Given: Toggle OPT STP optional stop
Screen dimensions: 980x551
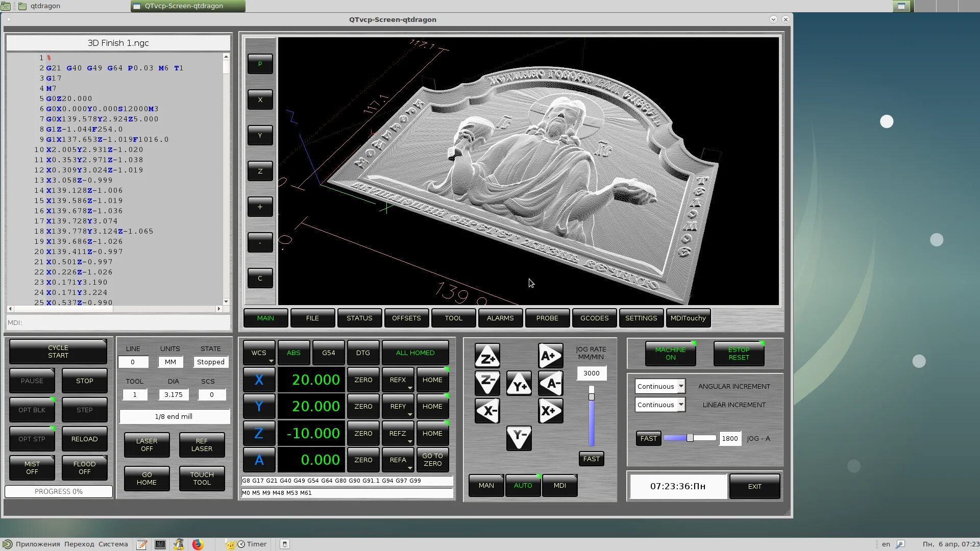Looking at the screenshot, I should coord(32,439).
